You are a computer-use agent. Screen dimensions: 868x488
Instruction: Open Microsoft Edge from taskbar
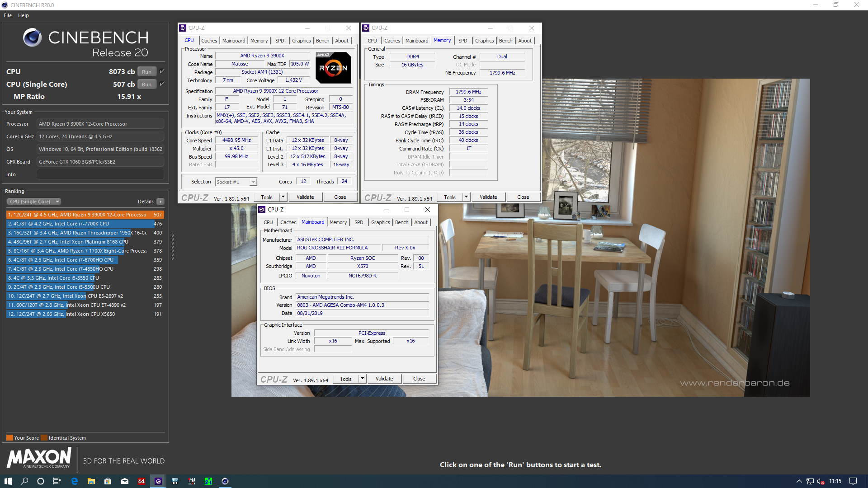coord(75,481)
